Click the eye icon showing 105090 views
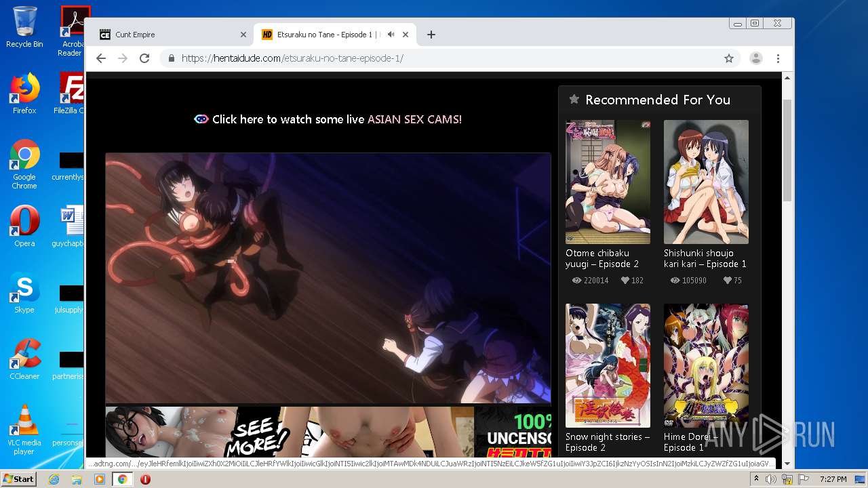This screenshot has height=488, width=868. coord(675,281)
